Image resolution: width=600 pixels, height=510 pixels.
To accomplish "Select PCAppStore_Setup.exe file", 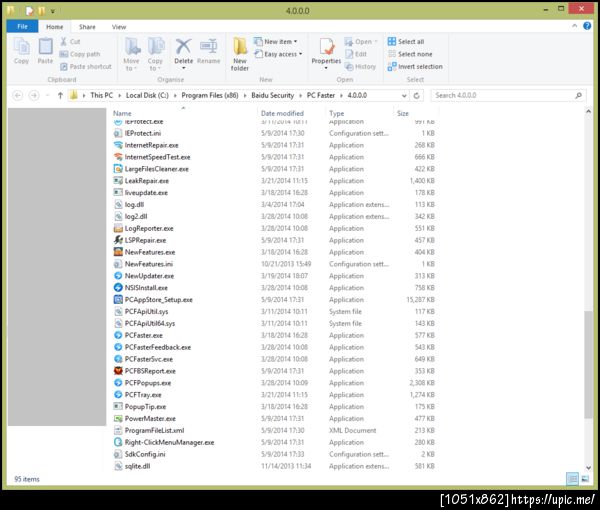I will tap(158, 300).
